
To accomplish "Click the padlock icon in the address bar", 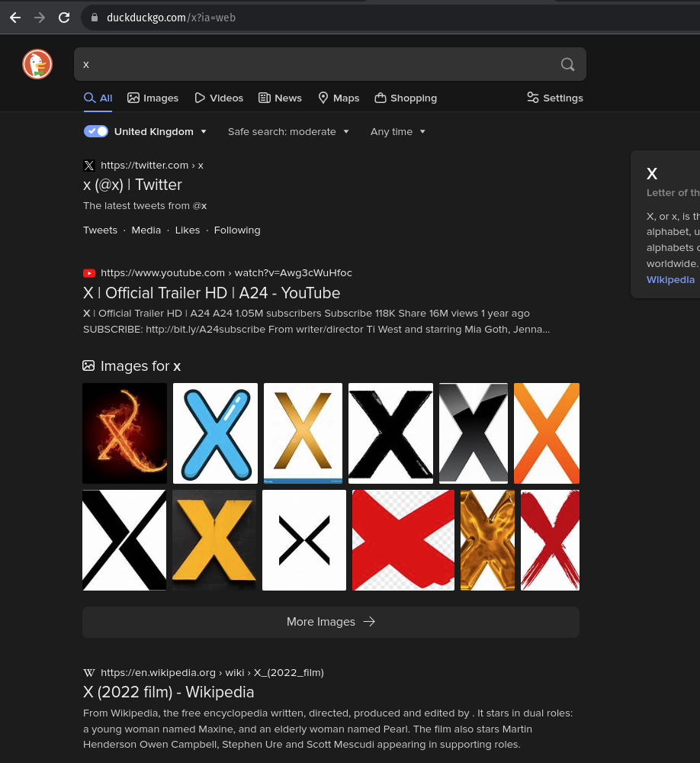I will tap(95, 18).
